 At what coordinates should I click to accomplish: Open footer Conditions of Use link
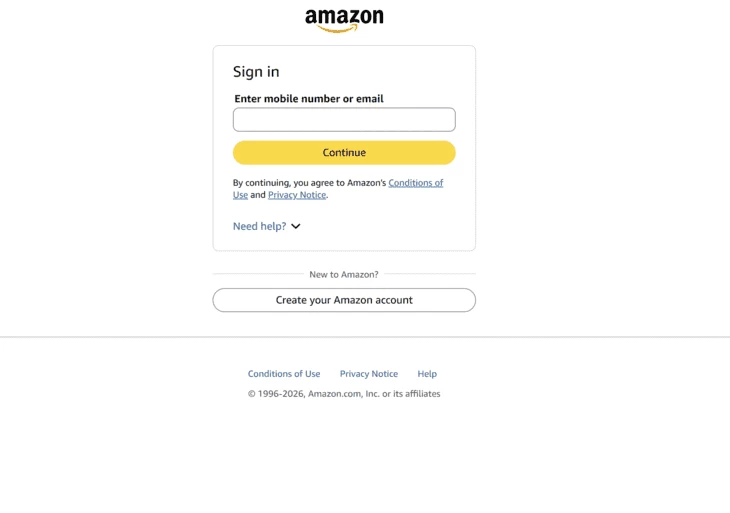[x=284, y=374]
